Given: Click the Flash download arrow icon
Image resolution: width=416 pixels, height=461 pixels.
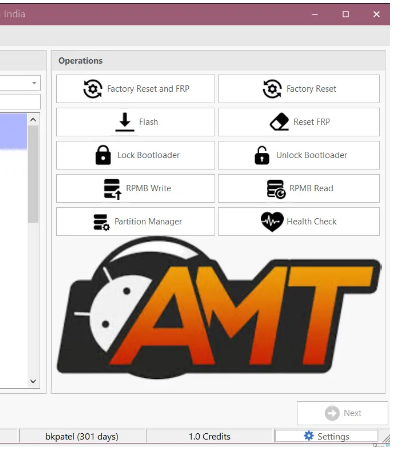Looking at the screenshot, I should pos(125,122).
